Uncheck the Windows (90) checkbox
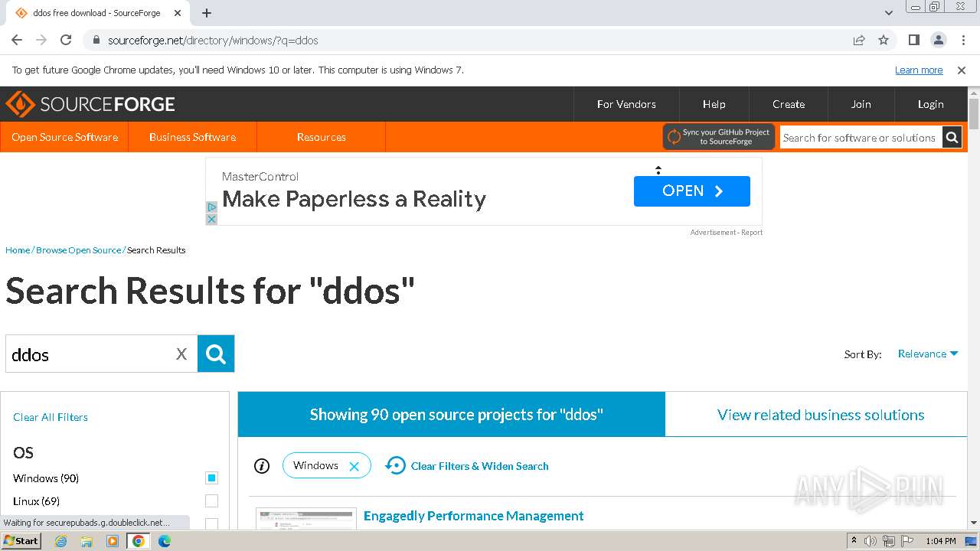The height and width of the screenshot is (551, 980). pyautogui.click(x=212, y=478)
